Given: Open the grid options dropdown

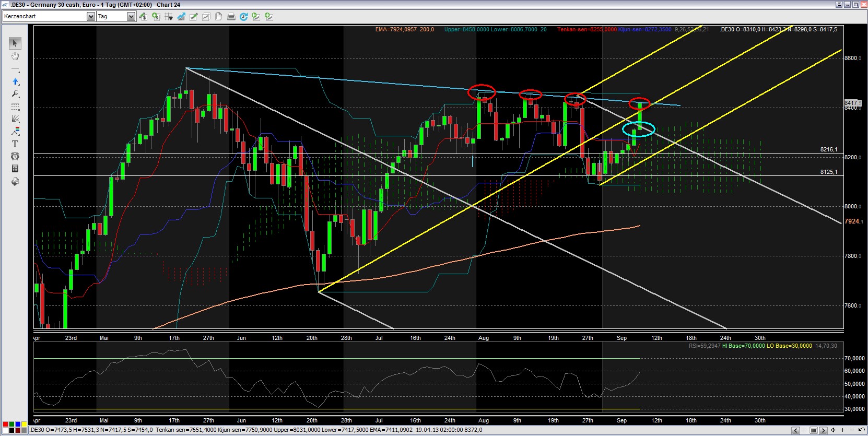Looking at the screenshot, I should click(x=169, y=17).
